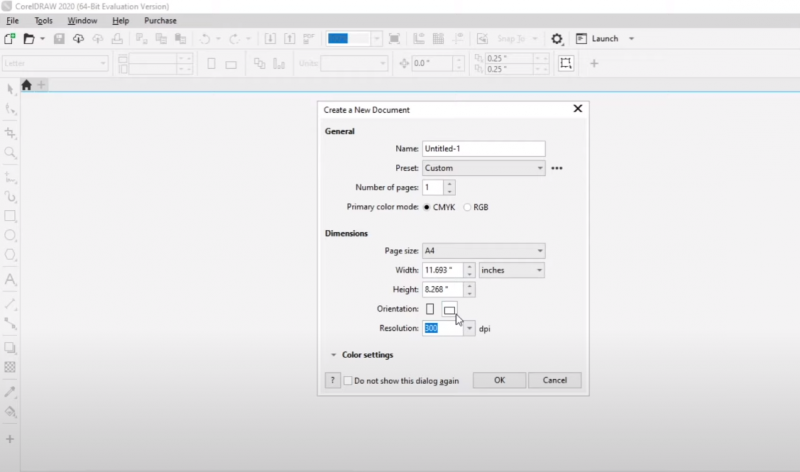The image size is (800, 472).
Task: Select the Text tool in toolbox
Action: 11,280
